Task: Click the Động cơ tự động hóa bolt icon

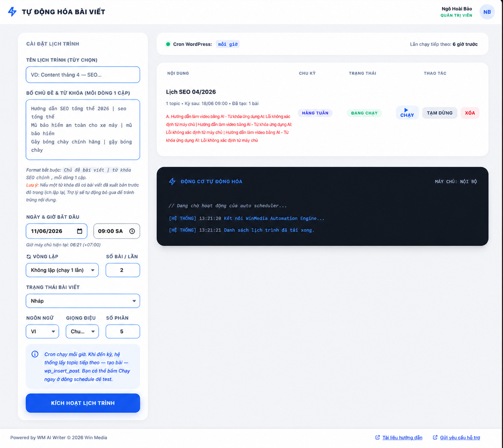Action: [172, 181]
